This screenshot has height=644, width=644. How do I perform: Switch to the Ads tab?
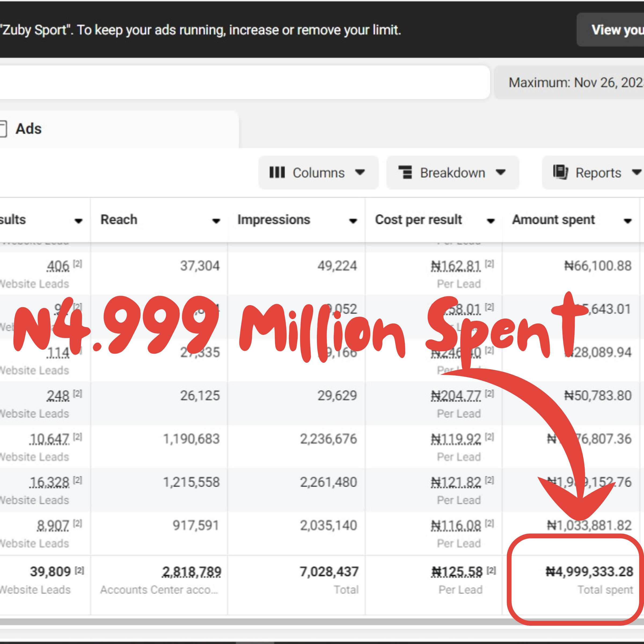[29, 129]
